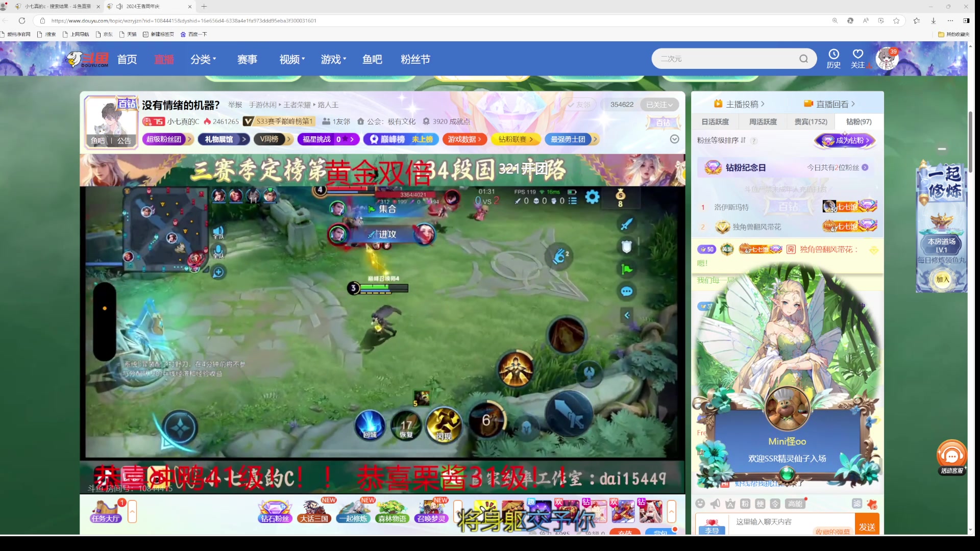Open the 钻粉联赛 button
This screenshot has height=551, width=980.
point(516,139)
